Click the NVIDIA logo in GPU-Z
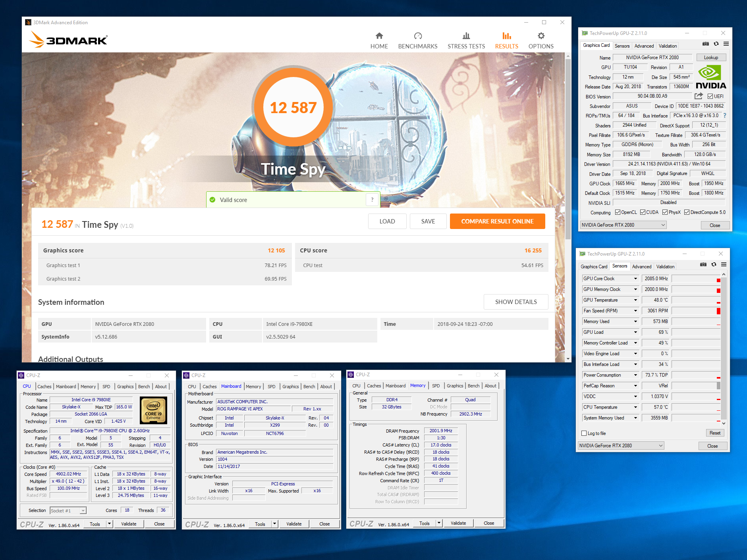This screenshot has width=747, height=560. (711, 77)
